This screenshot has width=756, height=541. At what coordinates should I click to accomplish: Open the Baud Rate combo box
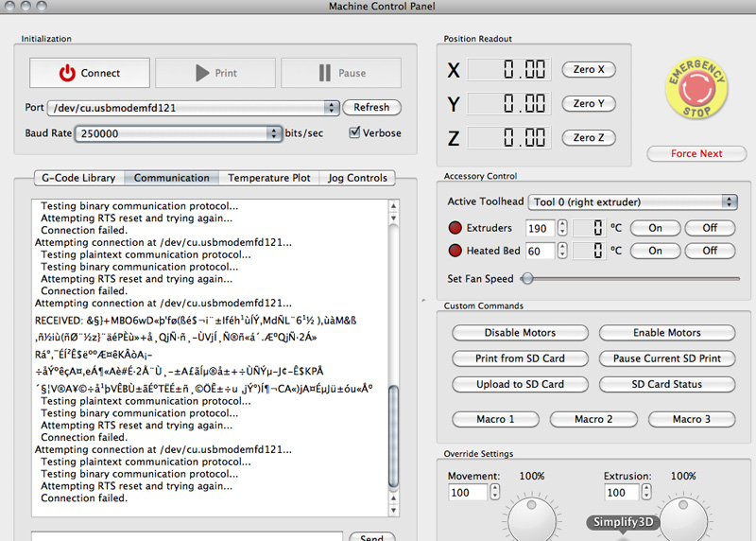pos(179,133)
